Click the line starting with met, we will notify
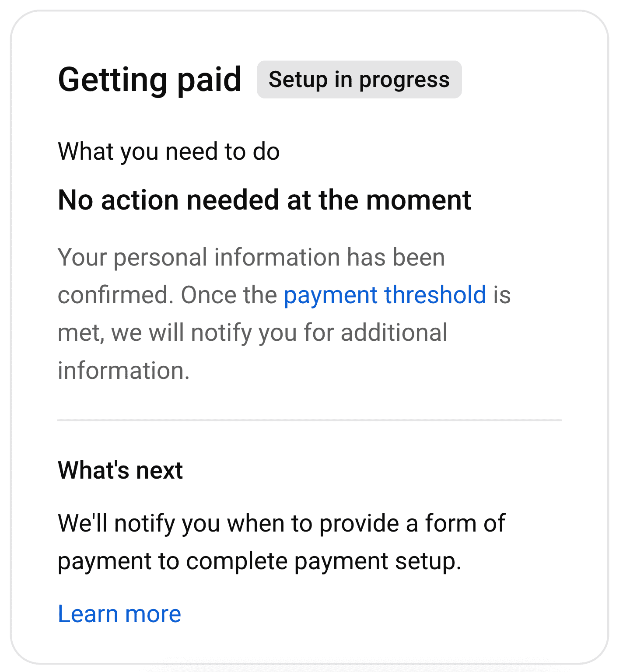Screen dimensions: 623x672 click(x=253, y=333)
